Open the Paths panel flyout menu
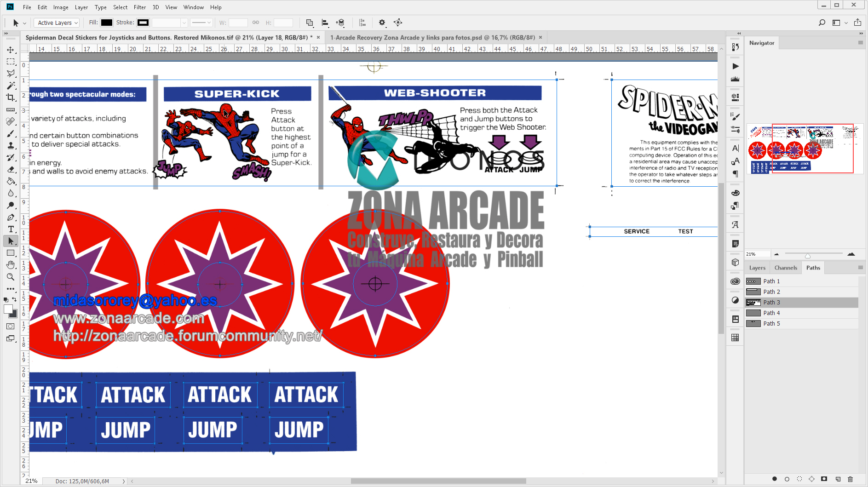The height and width of the screenshot is (487, 868). 859,267
